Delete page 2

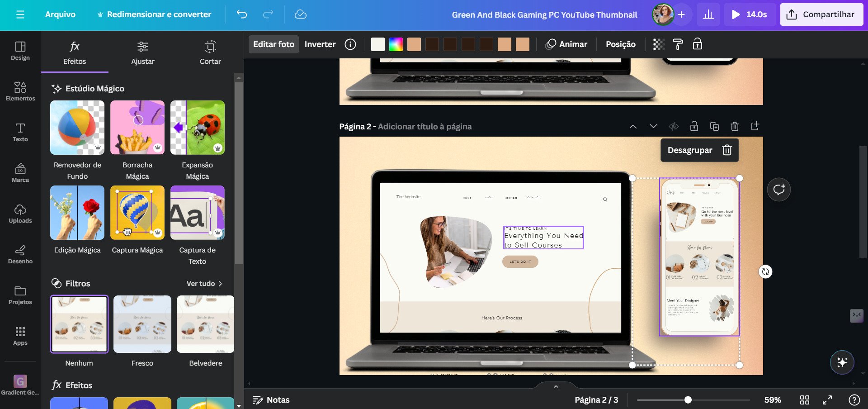click(x=735, y=127)
